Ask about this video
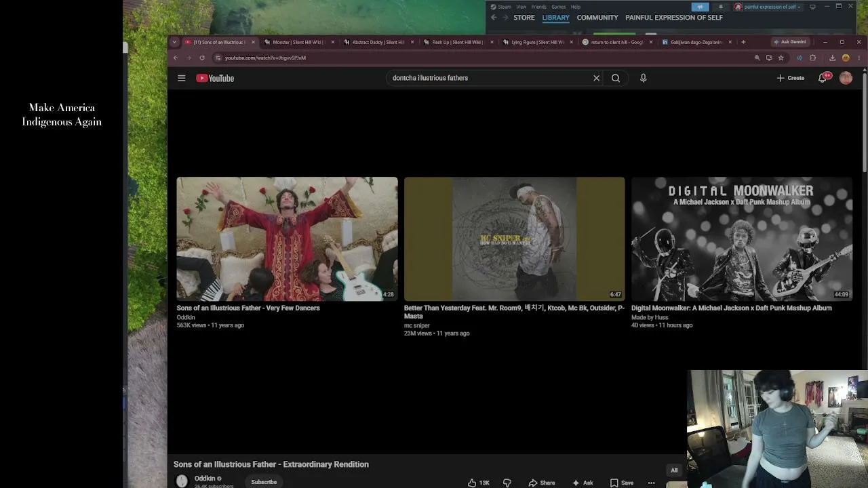The height and width of the screenshot is (488, 868). pyautogui.click(x=583, y=483)
